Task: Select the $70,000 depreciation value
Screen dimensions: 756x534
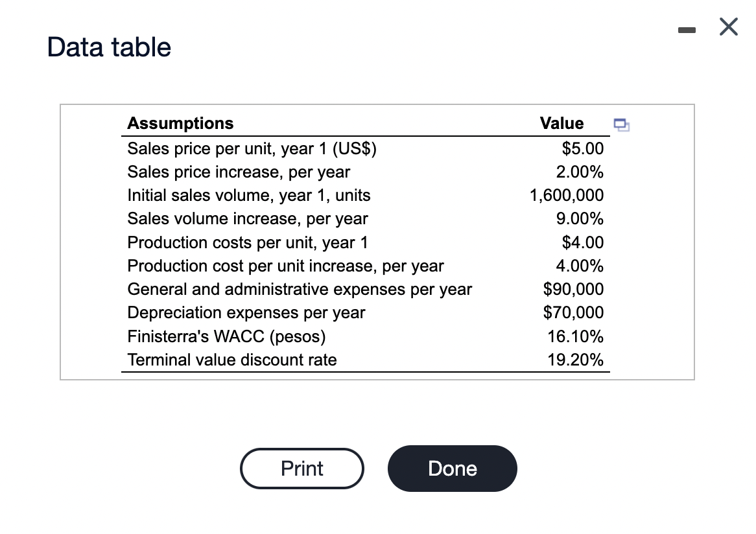Action: click(573, 312)
